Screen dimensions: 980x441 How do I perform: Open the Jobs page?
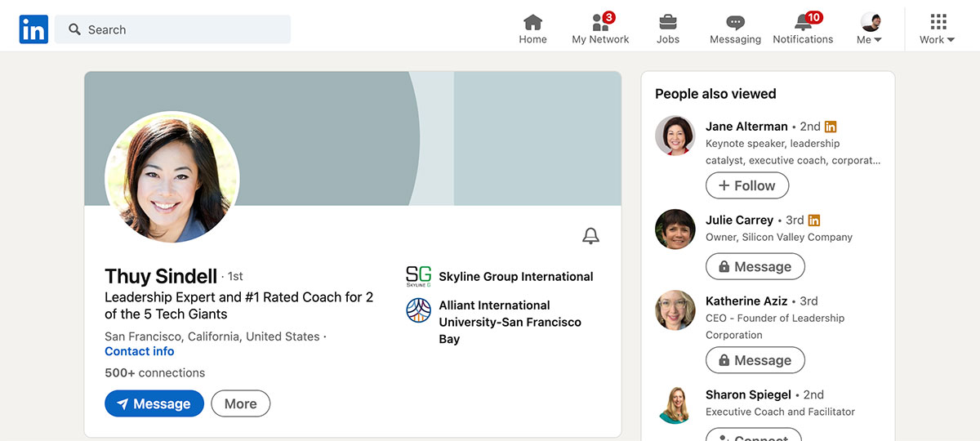[668, 29]
